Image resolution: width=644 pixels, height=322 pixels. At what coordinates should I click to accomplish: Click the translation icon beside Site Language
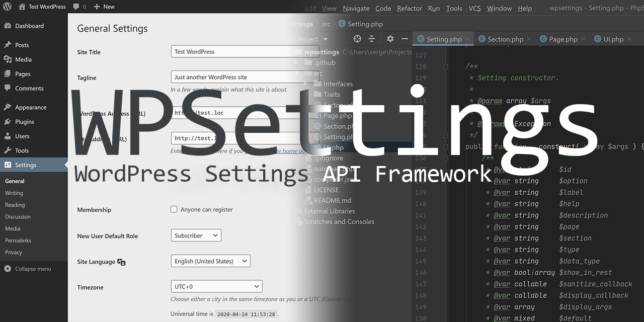121,262
